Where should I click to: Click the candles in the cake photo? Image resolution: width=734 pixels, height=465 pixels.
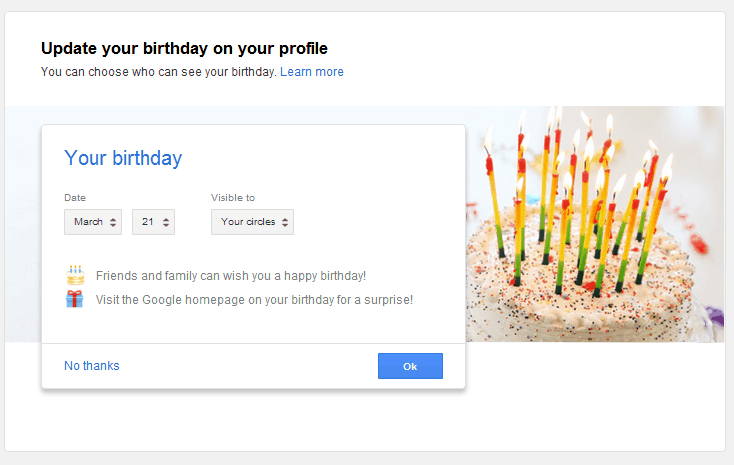tap(580, 197)
